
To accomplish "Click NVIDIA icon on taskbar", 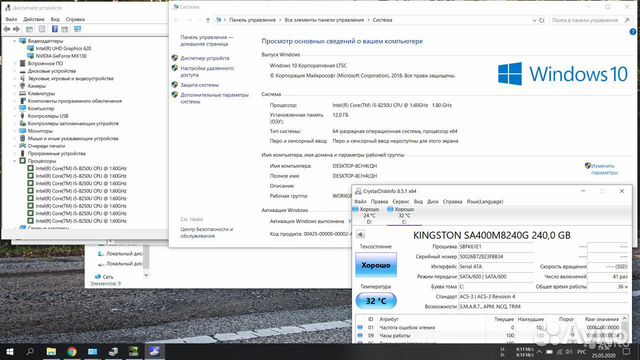I will 133,351.
